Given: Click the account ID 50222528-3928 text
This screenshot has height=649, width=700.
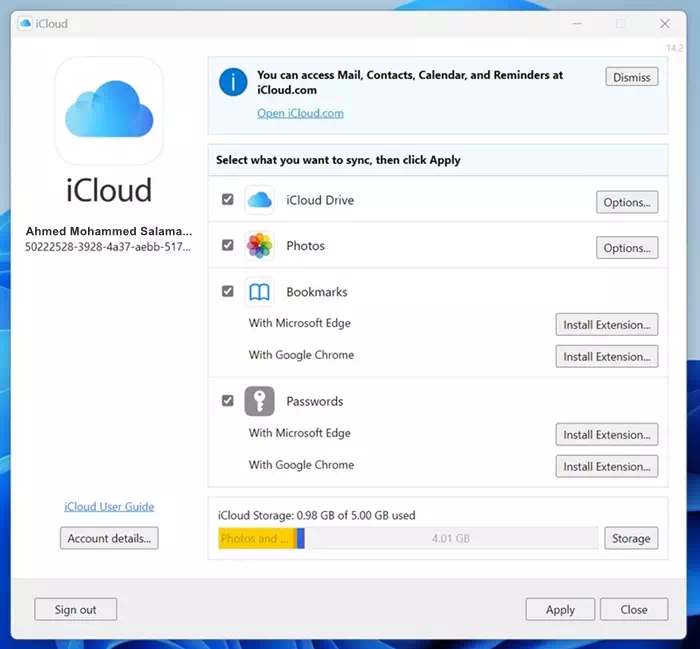Looking at the screenshot, I should [108, 247].
